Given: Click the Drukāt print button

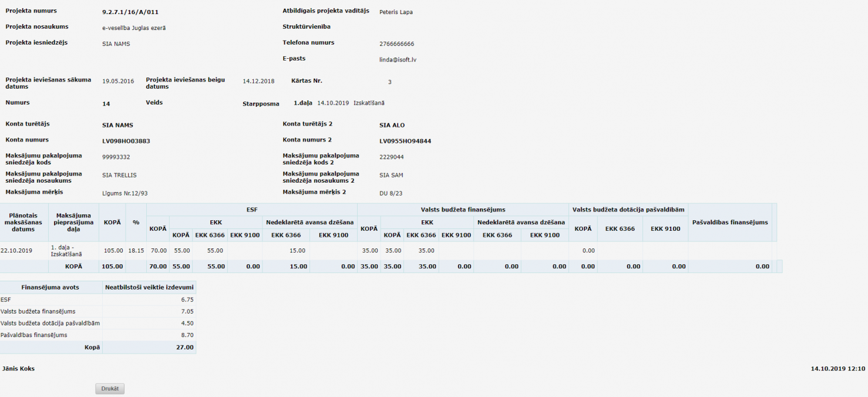Looking at the screenshot, I should click(110, 389).
